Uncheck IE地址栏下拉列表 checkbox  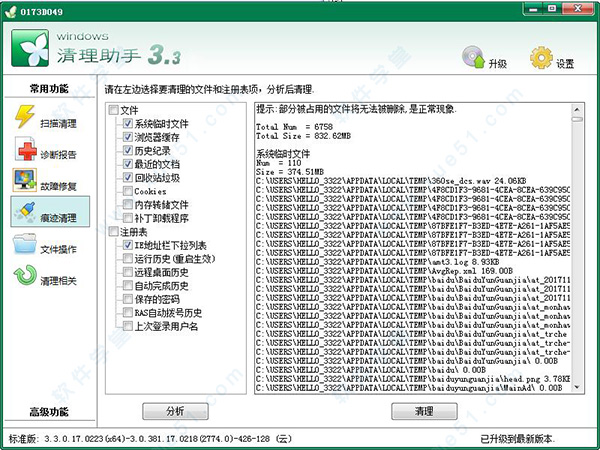click(128, 245)
